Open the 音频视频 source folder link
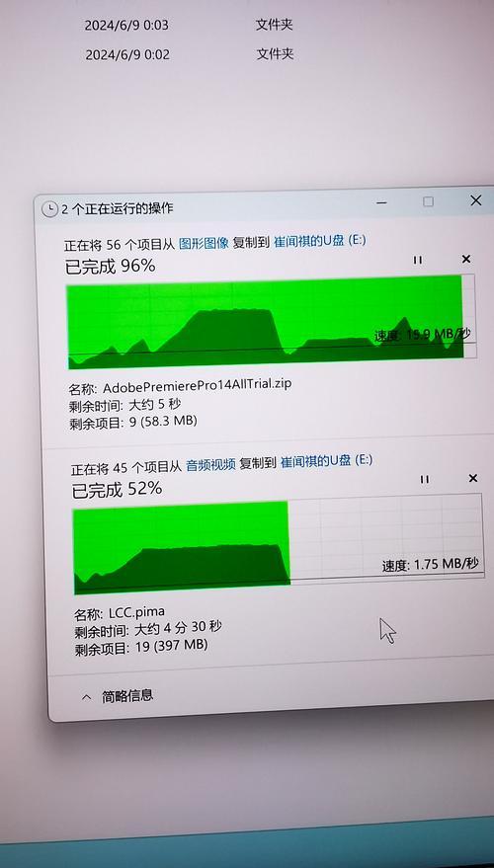 click(x=210, y=465)
